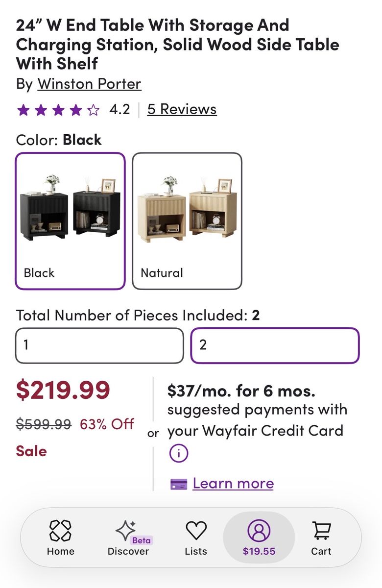Screen dimensions: 382x588
Task: Tap the purple credit card icon
Action: pyautogui.click(x=179, y=484)
